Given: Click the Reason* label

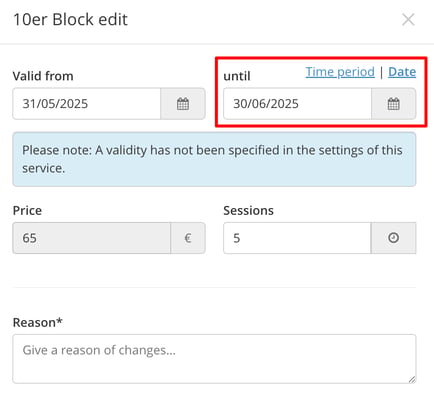Looking at the screenshot, I should click(x=38, y=323).
